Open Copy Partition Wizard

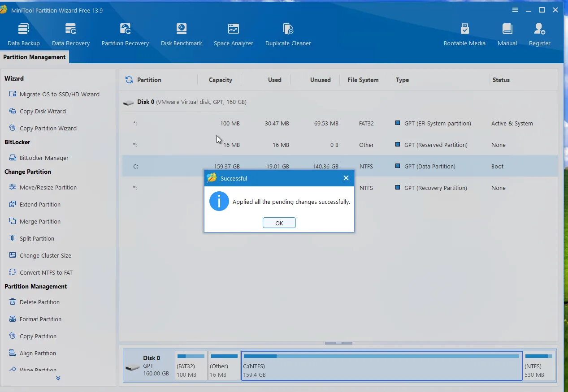click(43, 128)
